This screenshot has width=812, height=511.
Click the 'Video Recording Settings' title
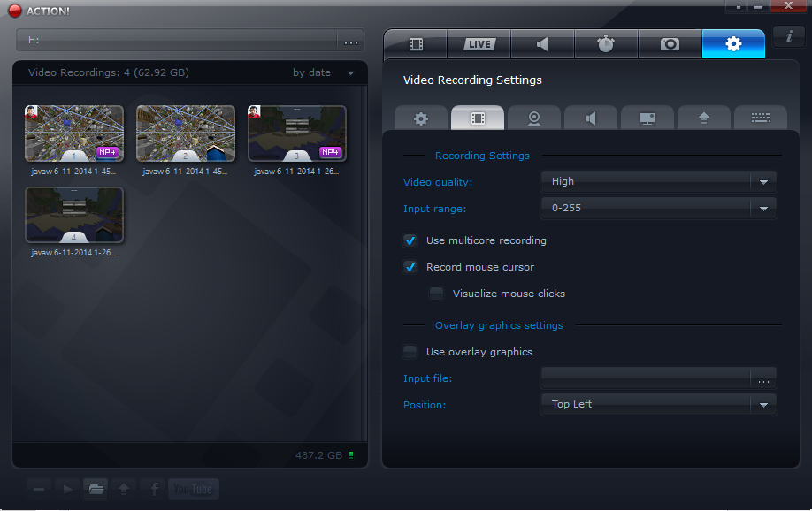pos(472,80)
